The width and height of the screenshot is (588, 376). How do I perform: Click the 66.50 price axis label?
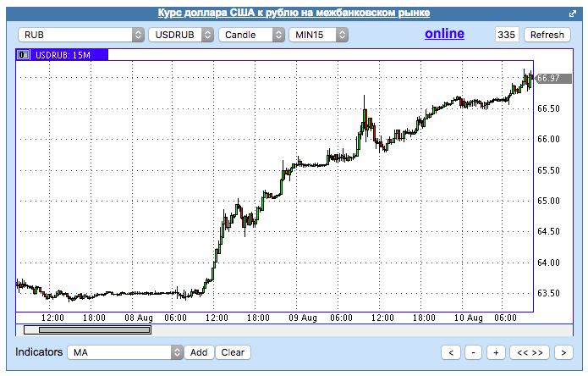click(x=548, y=109)
